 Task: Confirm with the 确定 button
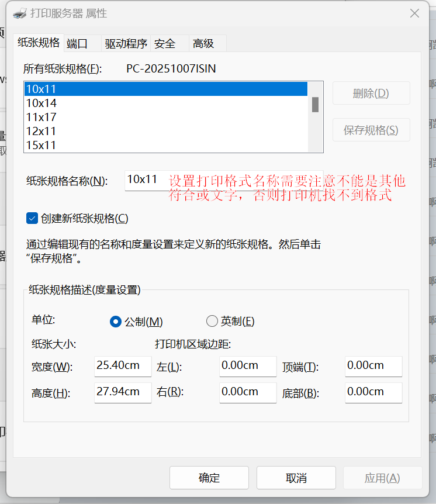(x=209, y=478)
